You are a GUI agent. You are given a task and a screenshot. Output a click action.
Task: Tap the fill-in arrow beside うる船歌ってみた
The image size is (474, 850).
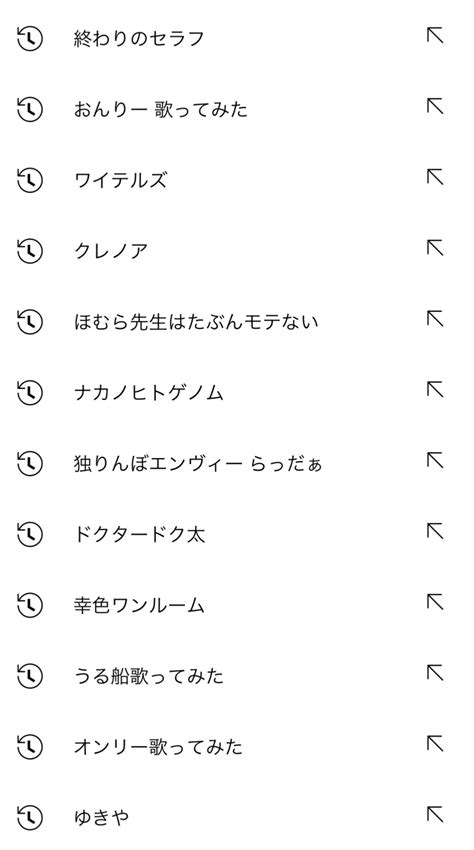(435, 673)
